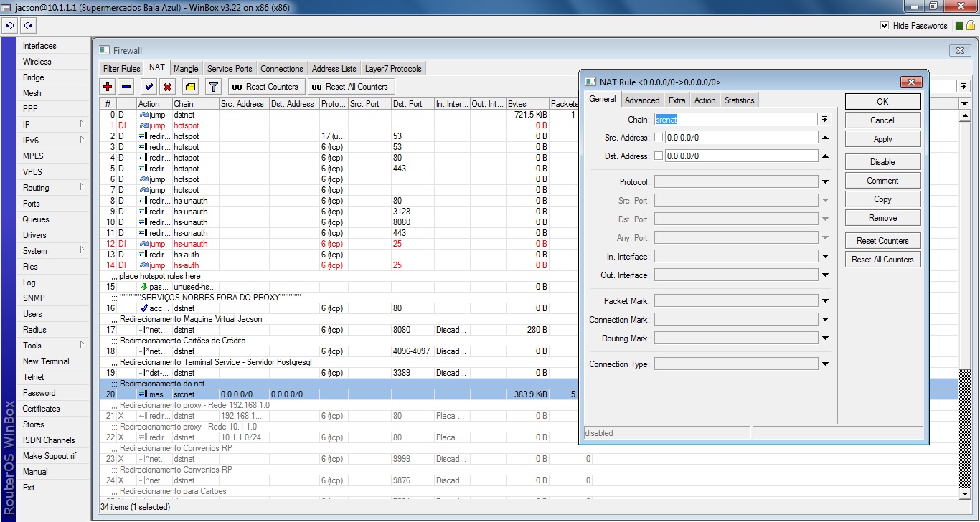Switch to Advanced tab in NAT Rule

[642, 100]
